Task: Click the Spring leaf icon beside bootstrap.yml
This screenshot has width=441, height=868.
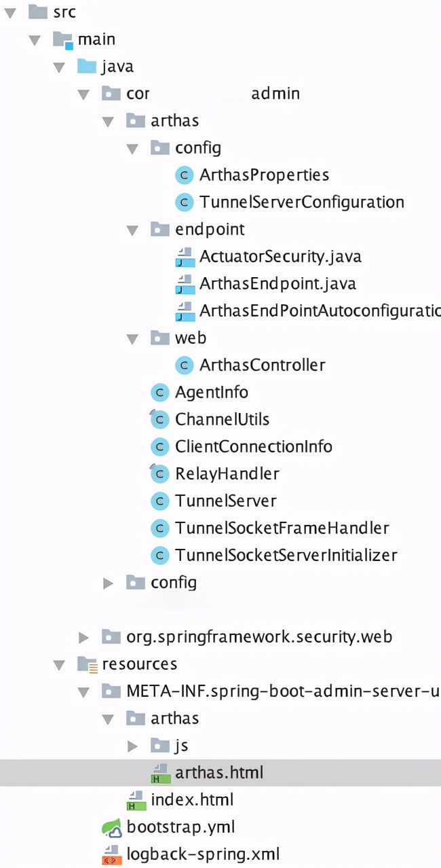Action: [112, 827]
